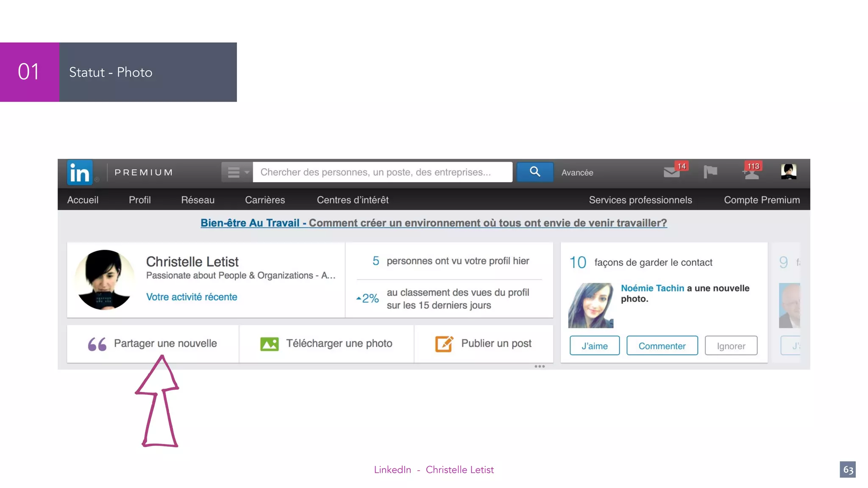Screen dimensions: 868x488
Task: Click the '10 façons de garder le contact' heading
Action: [x=641, y=262]
